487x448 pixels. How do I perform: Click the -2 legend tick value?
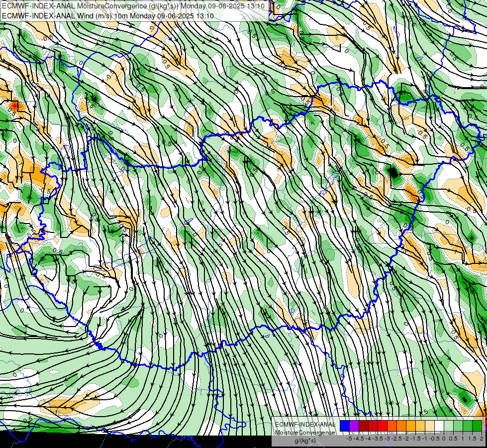[x=406, y=439]
